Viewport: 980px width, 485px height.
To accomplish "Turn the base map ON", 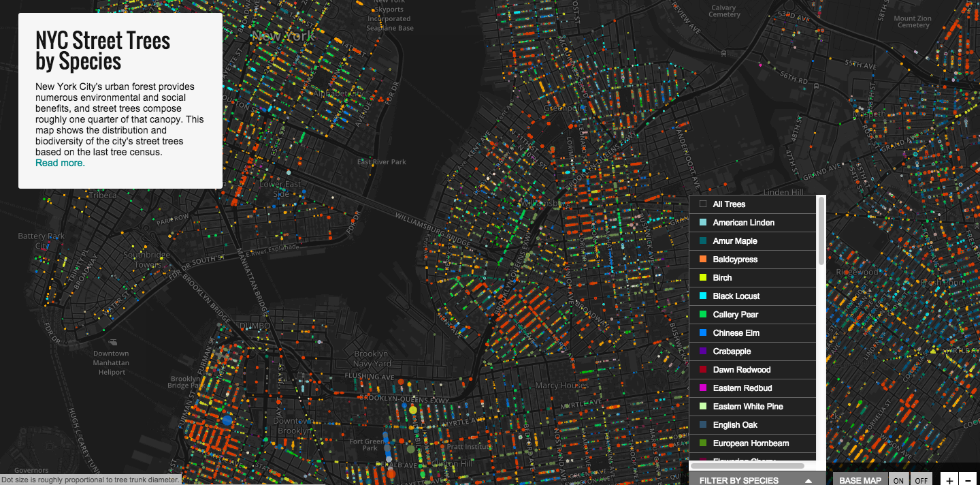I will coord(898,480).
